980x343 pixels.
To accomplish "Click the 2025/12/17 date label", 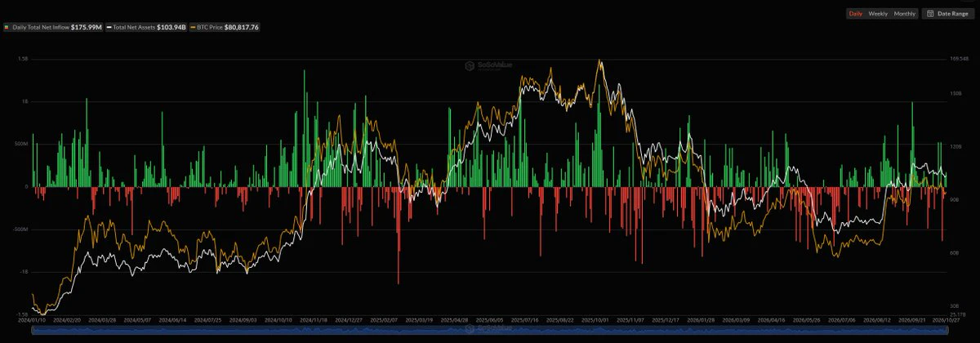I will [x=666, y=321].
